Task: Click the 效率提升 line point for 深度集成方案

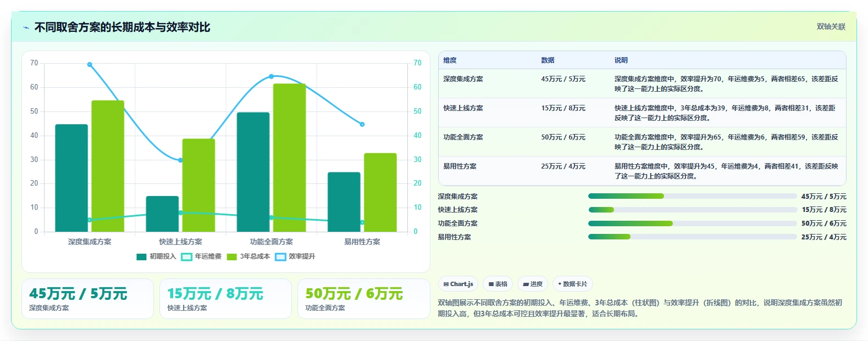Action: click(x=90, y=64)
